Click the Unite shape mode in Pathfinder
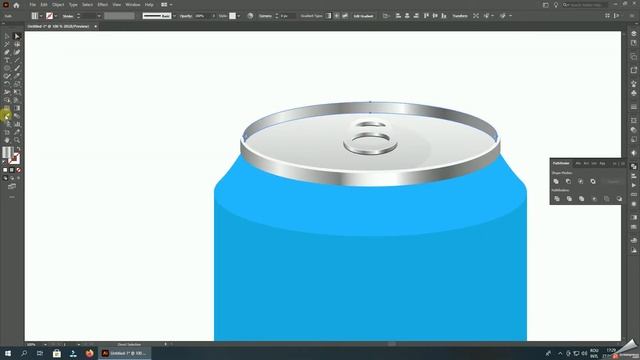Viewport: 640px width, 360px height. click(556, 181)
